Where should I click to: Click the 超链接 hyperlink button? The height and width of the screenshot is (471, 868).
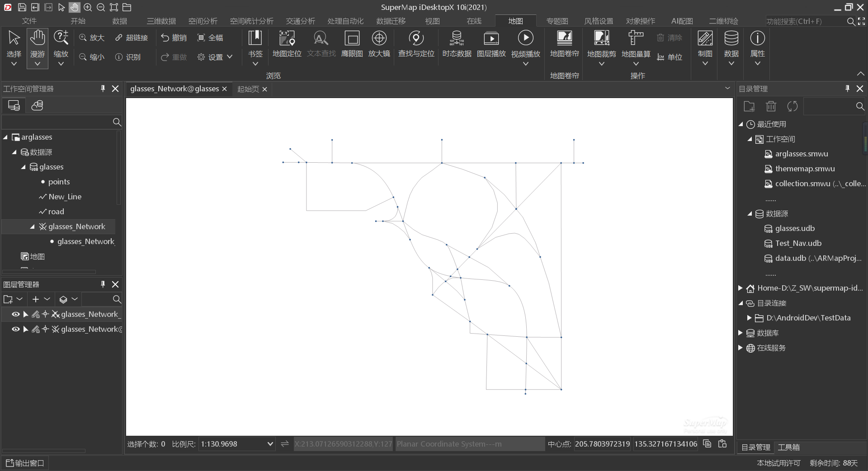[132, 38]
